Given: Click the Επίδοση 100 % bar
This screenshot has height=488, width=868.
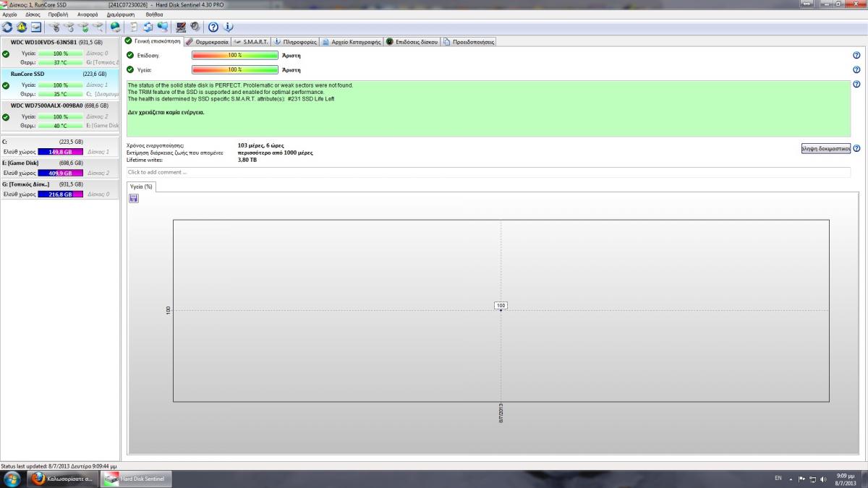Looking at the screenshot, I should pos(235,55).
